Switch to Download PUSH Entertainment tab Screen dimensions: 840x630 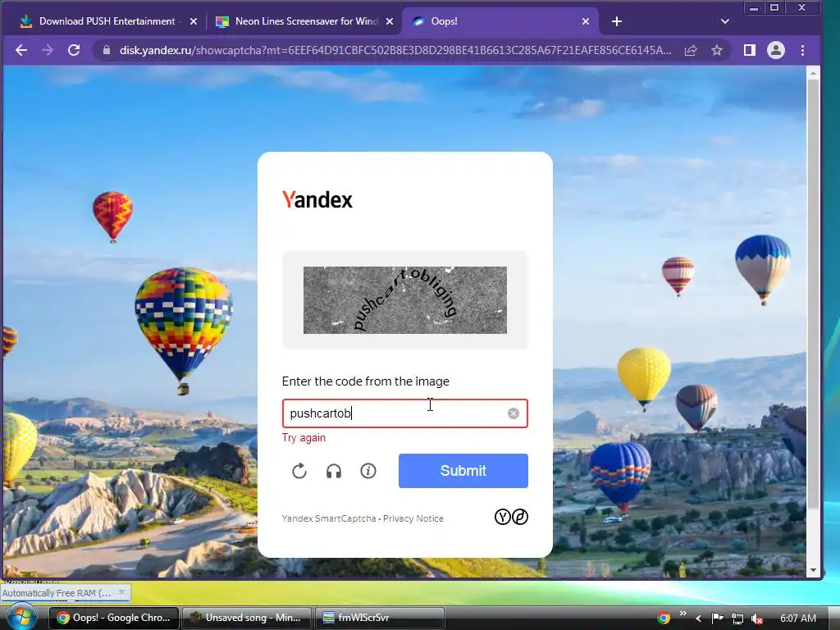107,21
